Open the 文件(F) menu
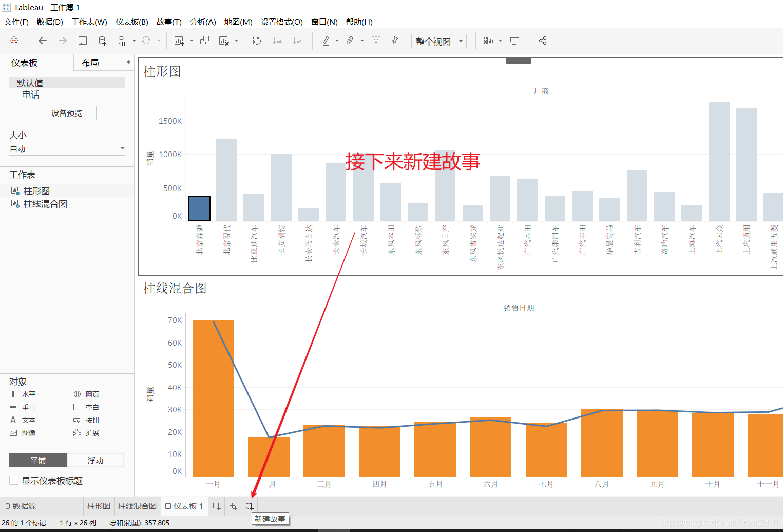Image resolution: width=783 pixels, height=532 pixels. click(x=16, y=22)
